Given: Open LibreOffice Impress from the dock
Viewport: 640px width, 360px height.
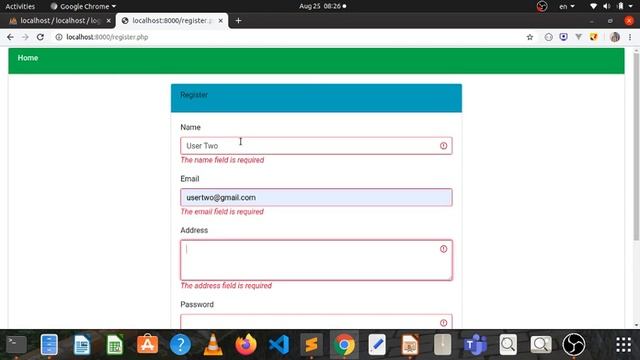Looking at the screenshot, I should [410, 345].
